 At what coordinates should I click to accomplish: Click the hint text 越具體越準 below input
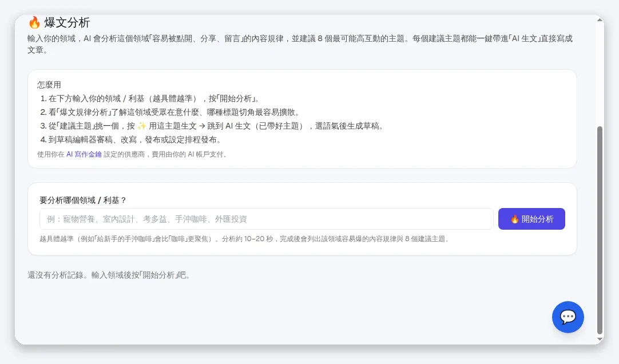[x=245, y=239]
